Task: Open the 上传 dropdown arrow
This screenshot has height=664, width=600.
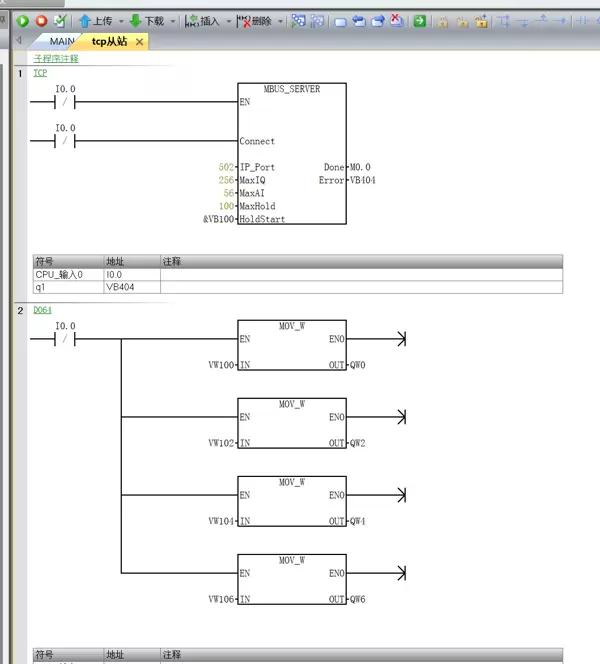Action: pyautogui.click(x=120, y=21)
